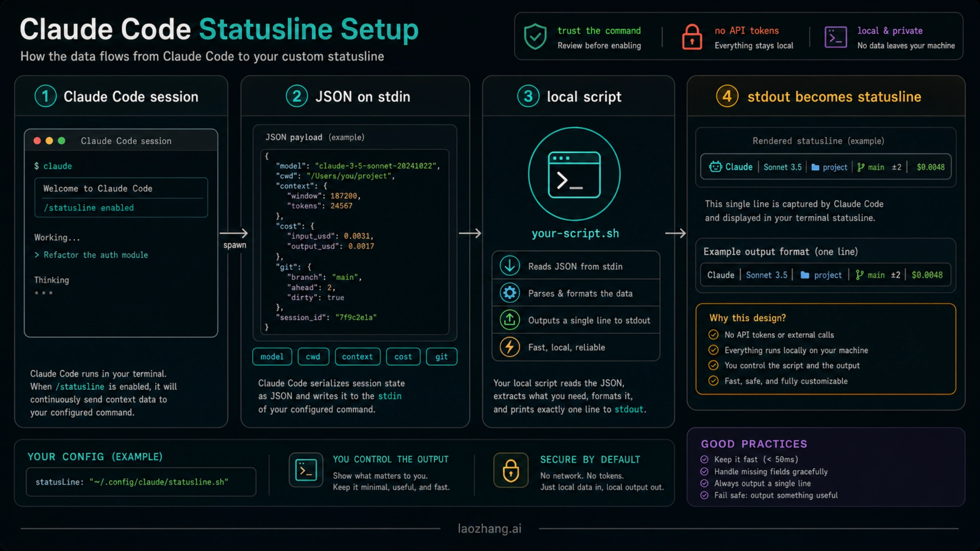
Task: Click the checkmark beside 'Fast, safe, and fully customizable'
Action: tap(713, 381)
